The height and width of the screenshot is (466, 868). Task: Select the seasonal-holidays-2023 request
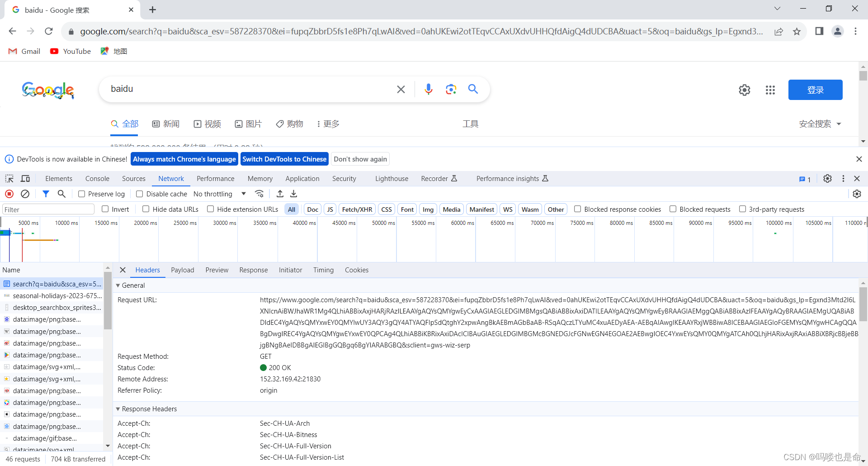click(52, 296)
